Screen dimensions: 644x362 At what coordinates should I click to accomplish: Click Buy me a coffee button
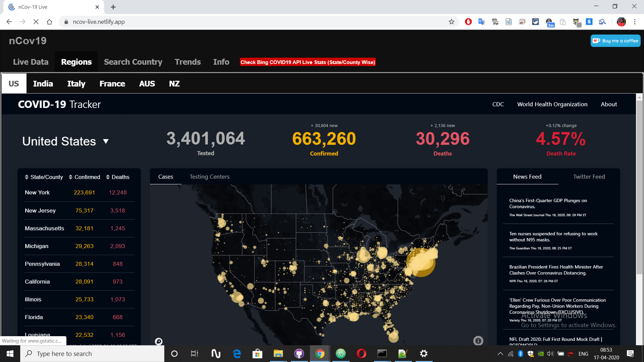(615, 41)
